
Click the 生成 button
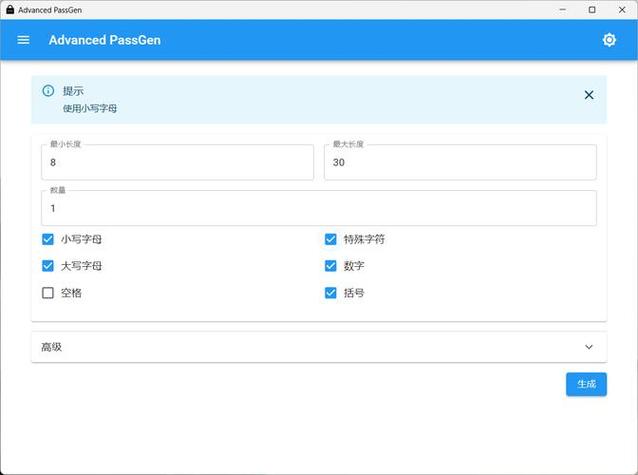tap(586, 384)
